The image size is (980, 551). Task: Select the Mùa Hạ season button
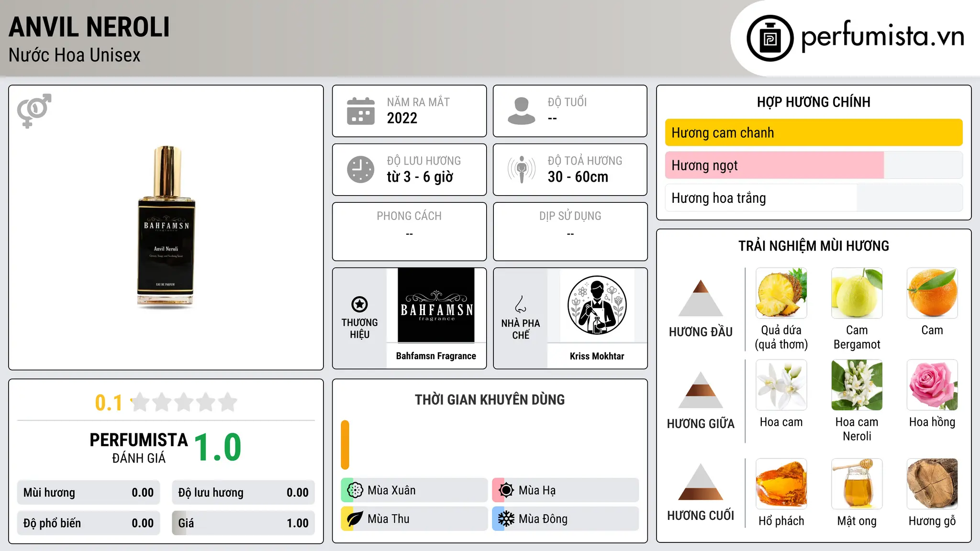[x=566, y=490]
